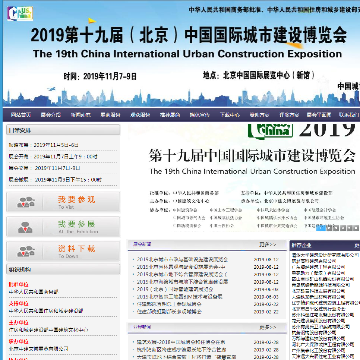Viewport: 360px width, 360px height.
Task: Click the group icon beside 我要参观
Action: (x=26, y=202)
